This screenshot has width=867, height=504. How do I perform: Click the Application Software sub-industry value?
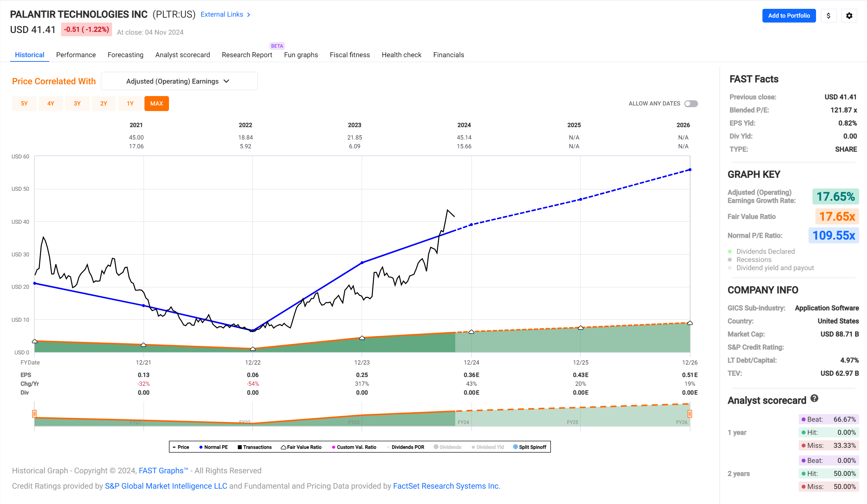pos(827,308)
